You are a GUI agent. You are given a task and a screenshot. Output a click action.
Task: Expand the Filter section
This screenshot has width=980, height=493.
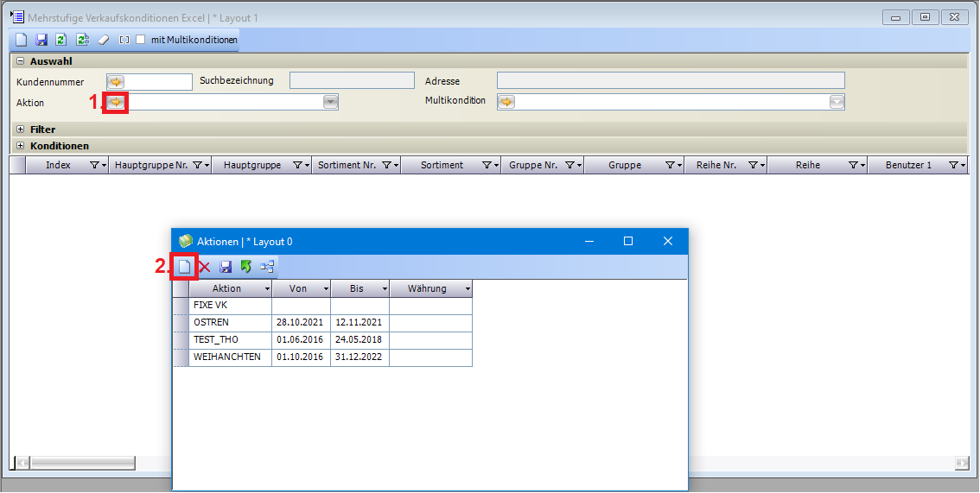coord(21,130)
